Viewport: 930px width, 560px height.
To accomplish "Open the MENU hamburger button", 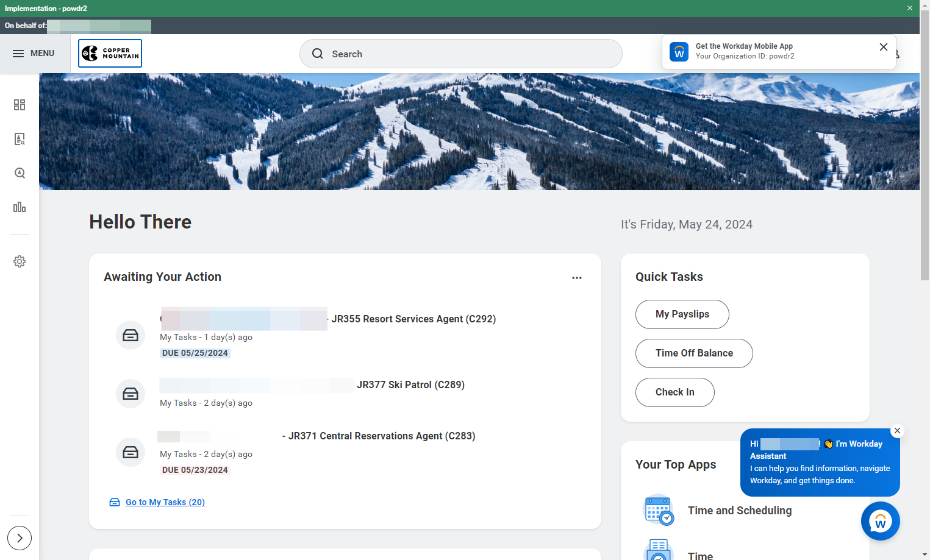I will (x=34, y=54).
